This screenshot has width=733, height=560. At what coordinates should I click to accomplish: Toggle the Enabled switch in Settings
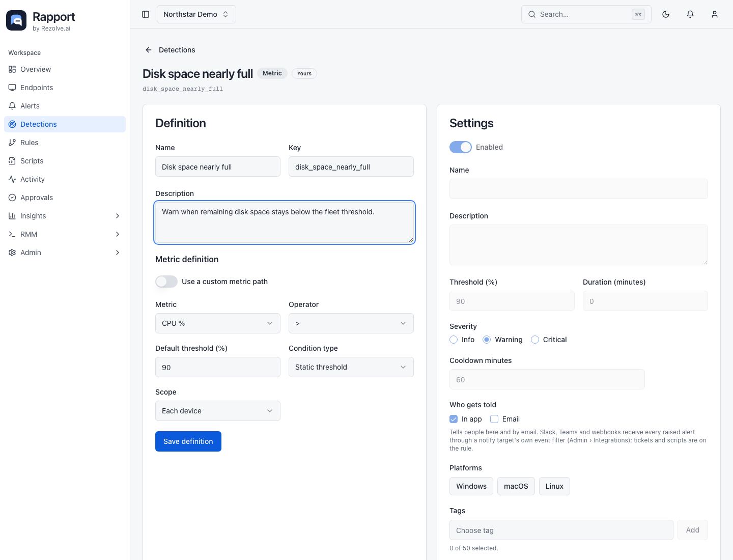point(461,147)
